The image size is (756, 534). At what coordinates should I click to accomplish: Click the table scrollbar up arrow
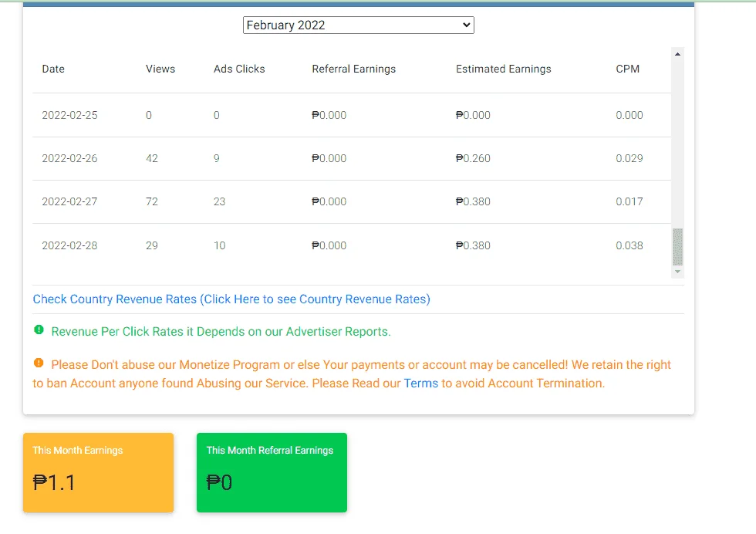pos(677,54)
